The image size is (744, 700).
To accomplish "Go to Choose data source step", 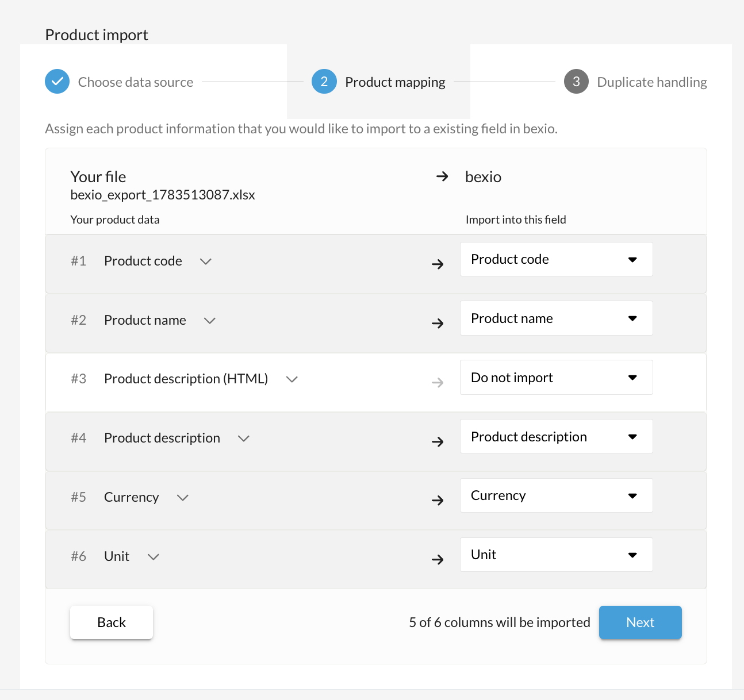I will [136, 82].
